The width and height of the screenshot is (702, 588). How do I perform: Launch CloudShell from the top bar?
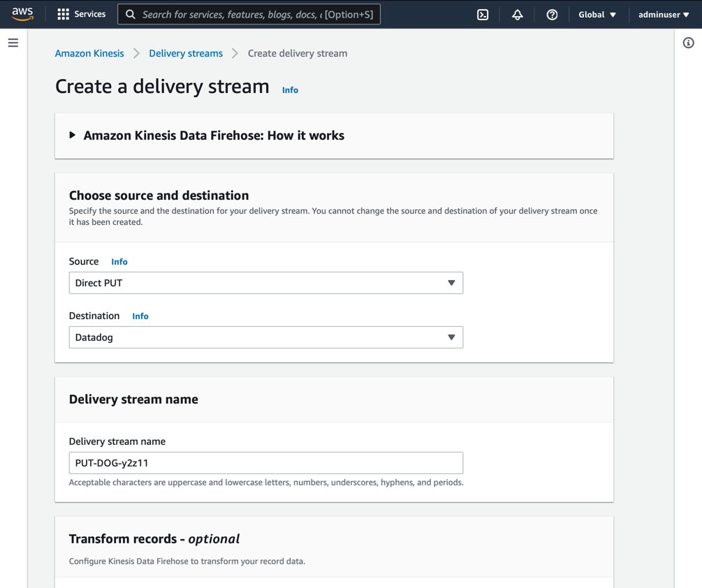point(483,15)
